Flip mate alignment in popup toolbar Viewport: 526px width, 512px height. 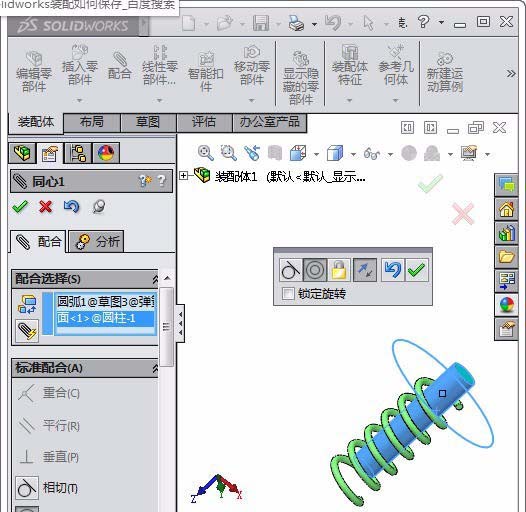point(365,270)
